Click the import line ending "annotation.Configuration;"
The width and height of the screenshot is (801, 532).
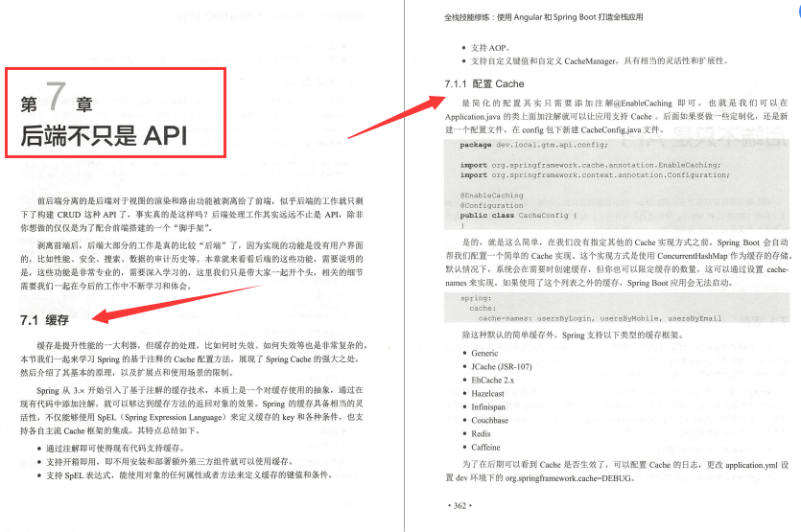point(595,175)
